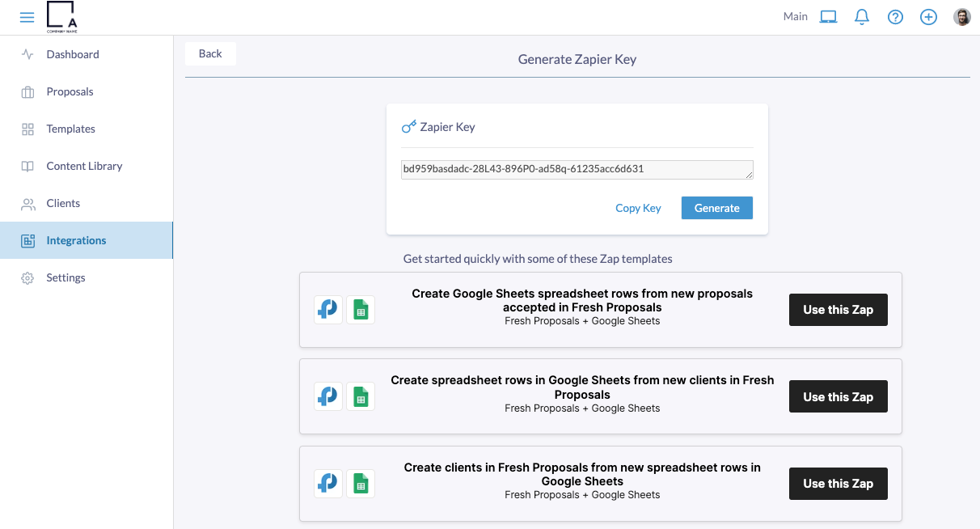Screen dimensions: 980x529
Task: Click the Dashboard pulse icon
Action: tap(27, 55)
